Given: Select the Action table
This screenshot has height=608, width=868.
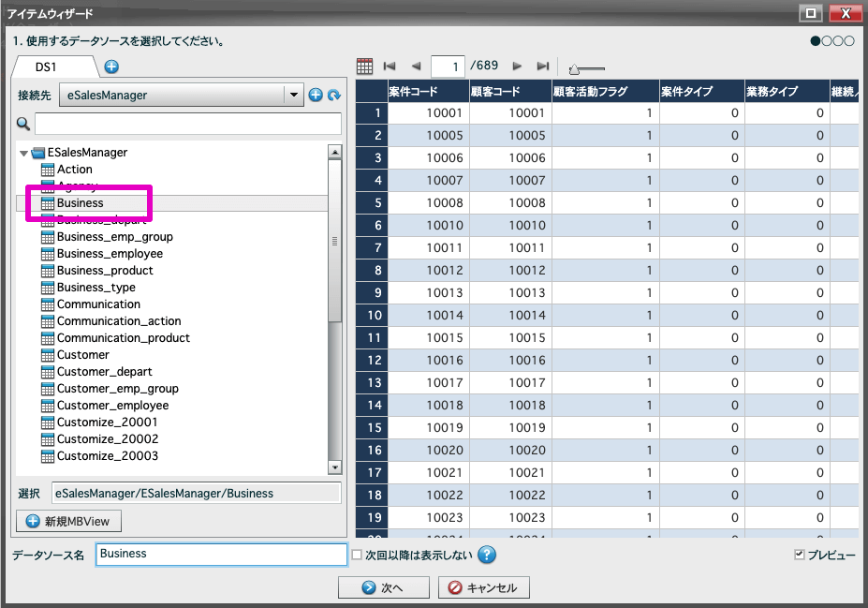Looking at the screenshot, I should [x=75, y=170].
